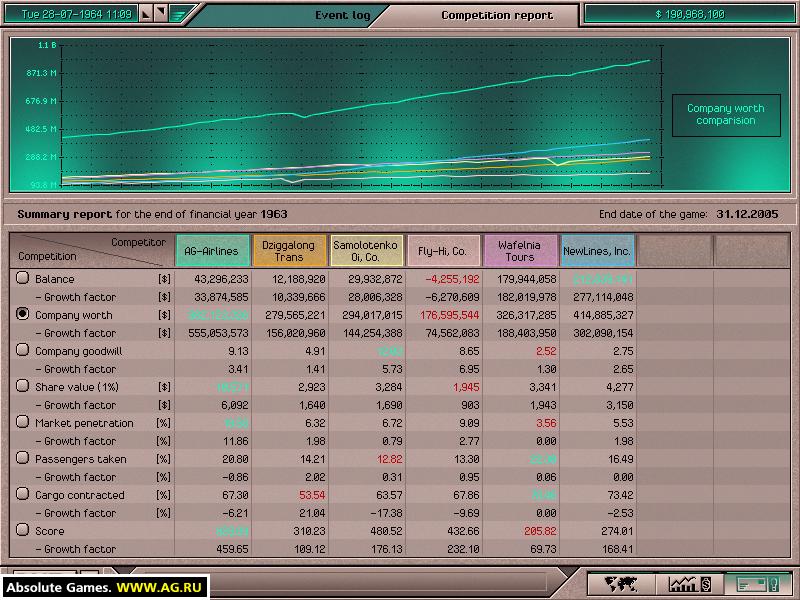The height and width of the screenshot is (600, 800).
Task: Click the NewLines, Inc. blue header
Action: pyautogui.click(x=597, y=251)
